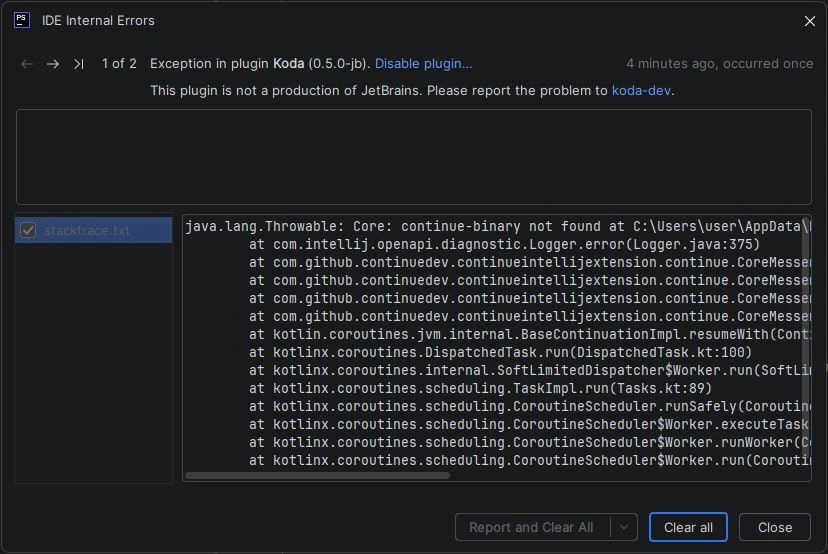Image resolution: width=828 pixels, height=554 pixels.
Task: Toggle the stacktrace.txt attachment checkbox
Action: [28, 230]
